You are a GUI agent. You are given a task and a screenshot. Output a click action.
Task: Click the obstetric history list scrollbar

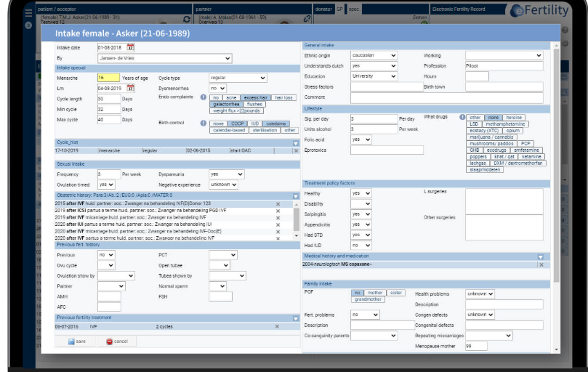296,219
